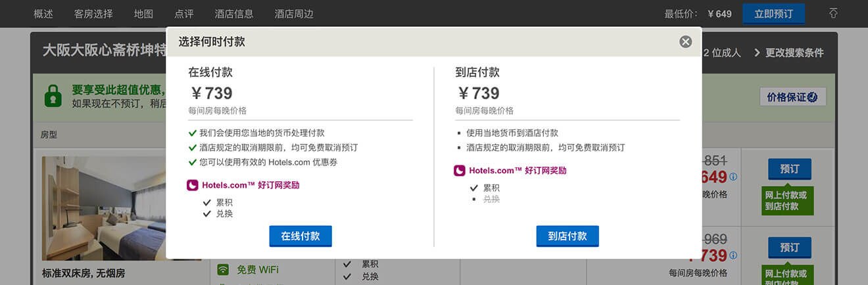Click the 价格保证 badge icon
This screenshot has height=285, width=868.
pyautogui.click(x=812, y=97)
